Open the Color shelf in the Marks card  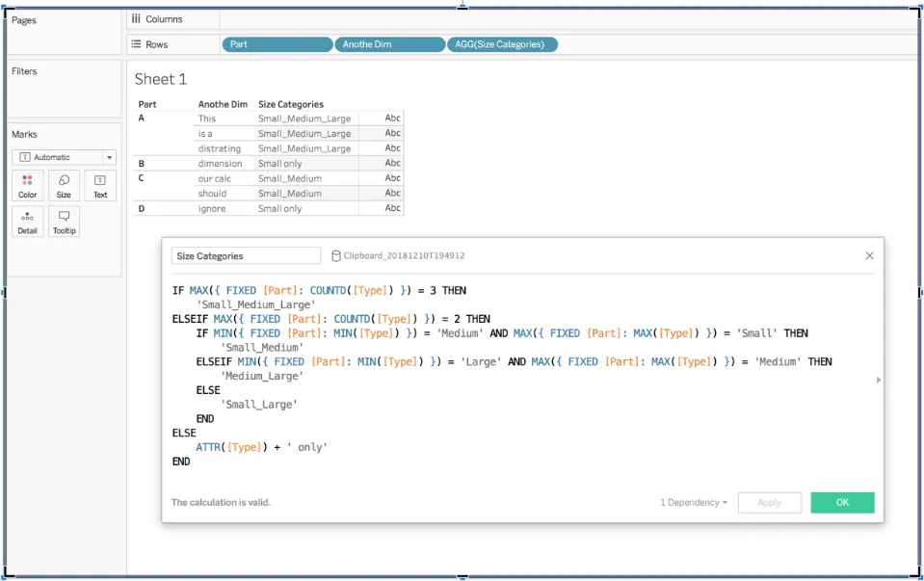click(x=27, y=185)
